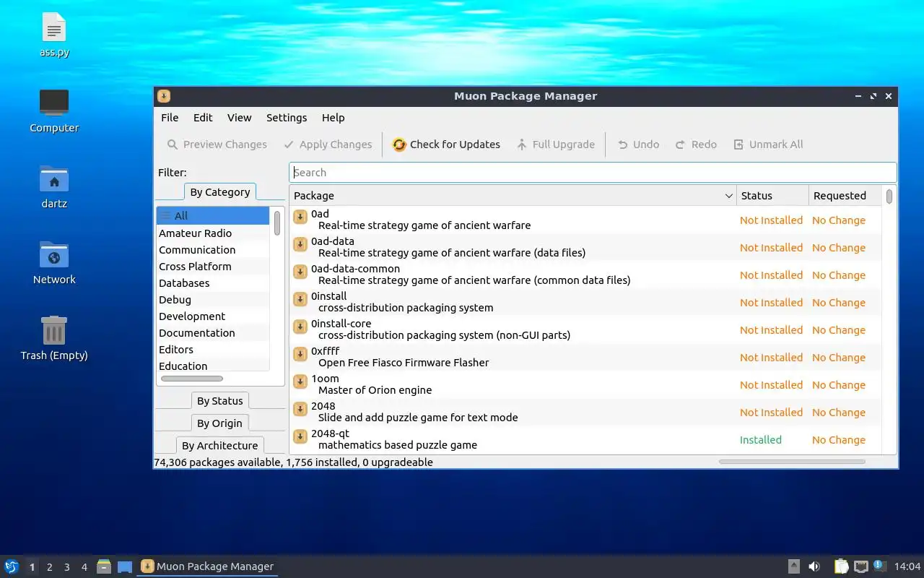Click the 0ad package status icon
The width and height of the screenshot is (924, 578).
300,217
